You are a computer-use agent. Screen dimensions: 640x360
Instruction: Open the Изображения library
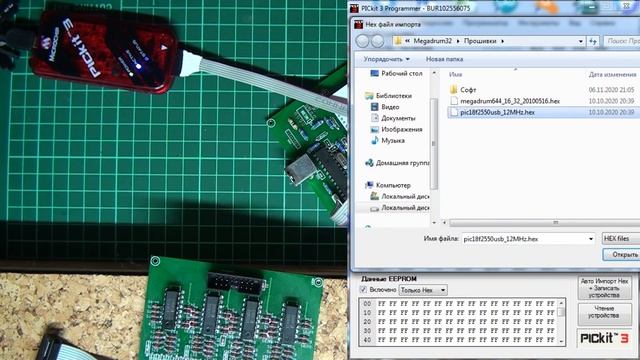(402, 129)
